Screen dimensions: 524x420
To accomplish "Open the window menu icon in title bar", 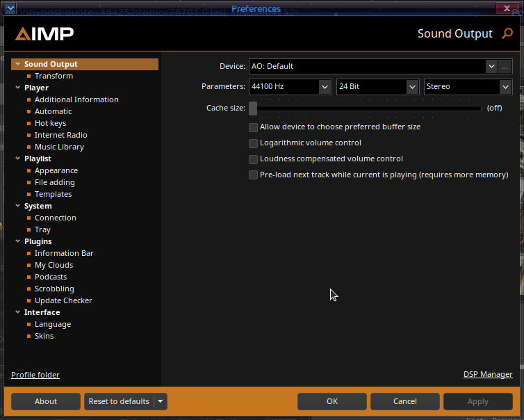I will [10, 8].
